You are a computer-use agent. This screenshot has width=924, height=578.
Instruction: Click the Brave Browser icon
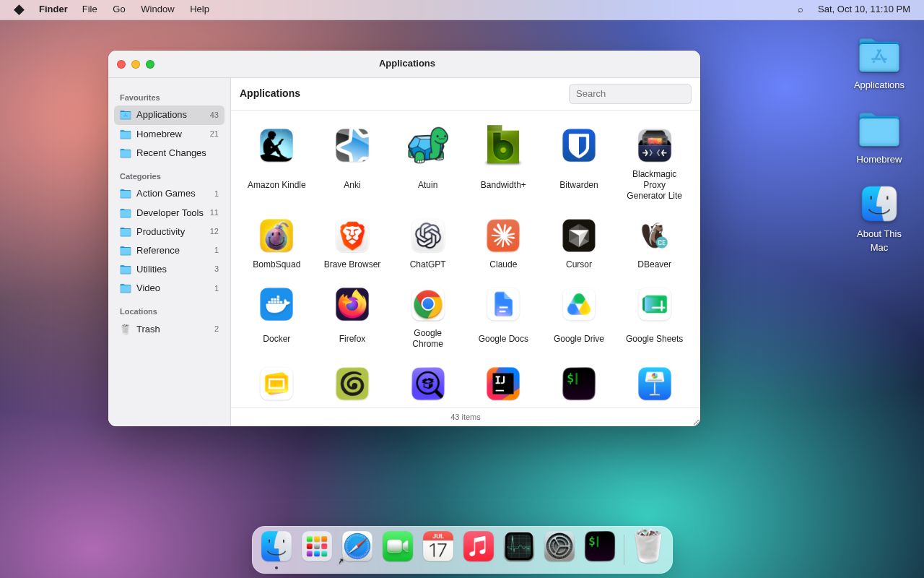pos(352,236)
